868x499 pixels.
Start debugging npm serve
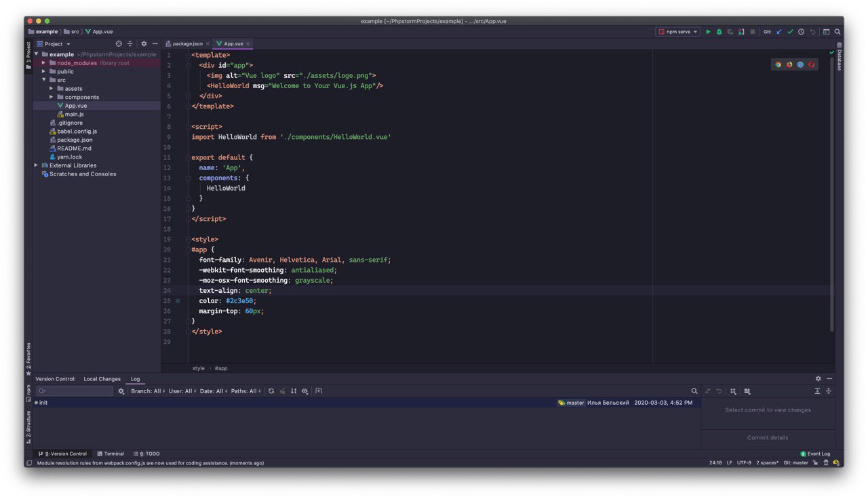tap(719, 32)
